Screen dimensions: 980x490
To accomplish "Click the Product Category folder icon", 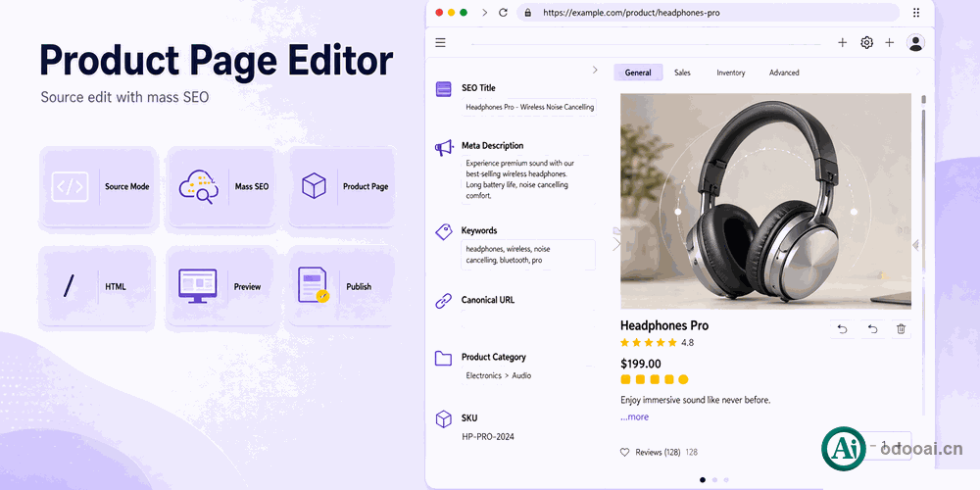I will click(x=443, y=358).
